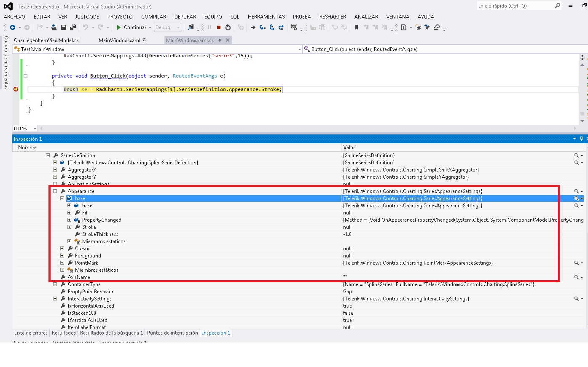The image size is (588, 367).
Task: Open the DEPURAR menu
Action: (185, 17)
